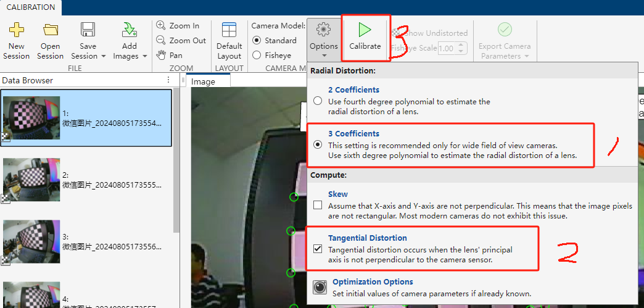The height and width of the screenshot is (308, 644).
Task: Select the Fisheye camera model
Action: coord(257,55)
